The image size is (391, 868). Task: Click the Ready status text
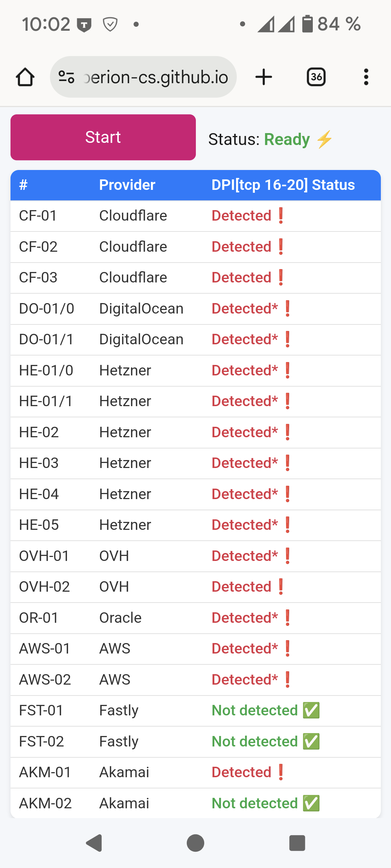287,140
